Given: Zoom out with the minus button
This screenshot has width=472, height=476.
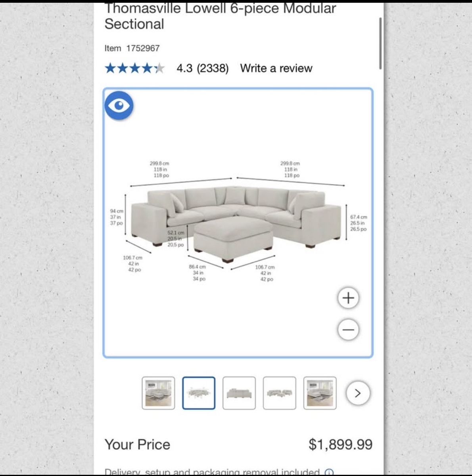Looking at the screenshot, I should click(348, 330).
